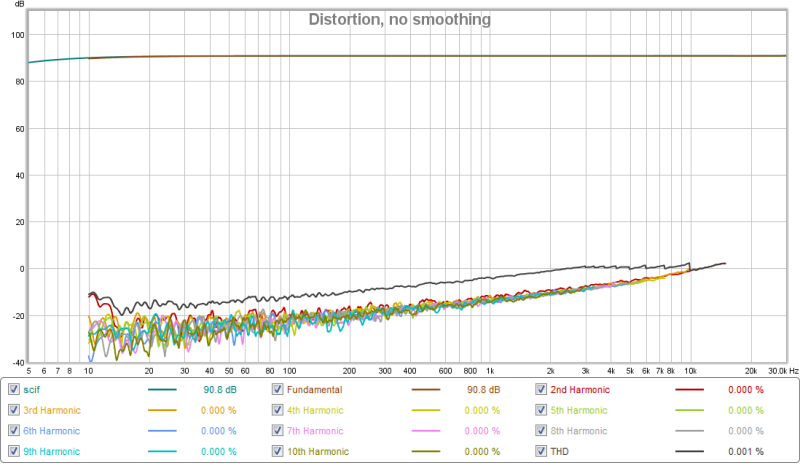Click the scif teal line swatch
800x464 pixels.
pos(162,389)
